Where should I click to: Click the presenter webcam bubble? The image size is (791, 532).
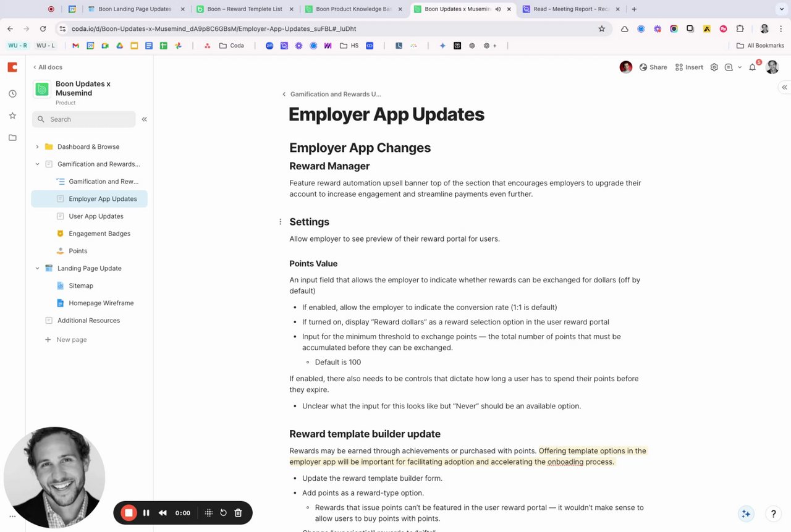coord(54,478)
